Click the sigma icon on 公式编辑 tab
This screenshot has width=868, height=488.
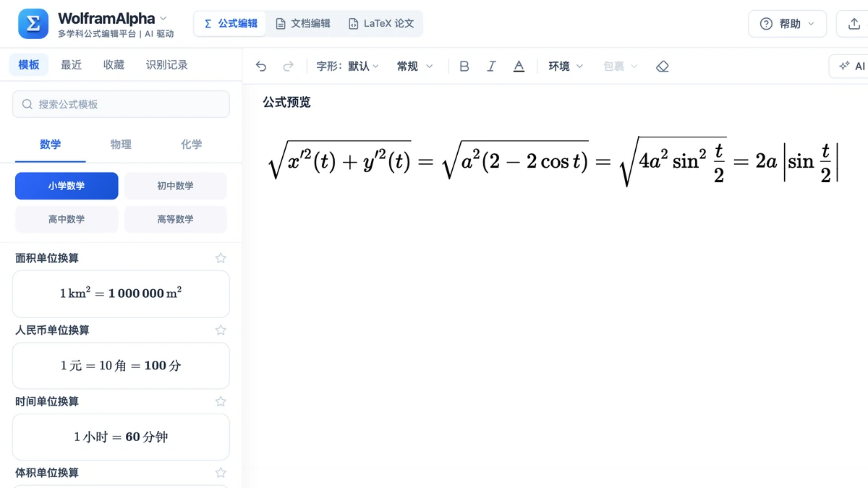pos(208,24)
